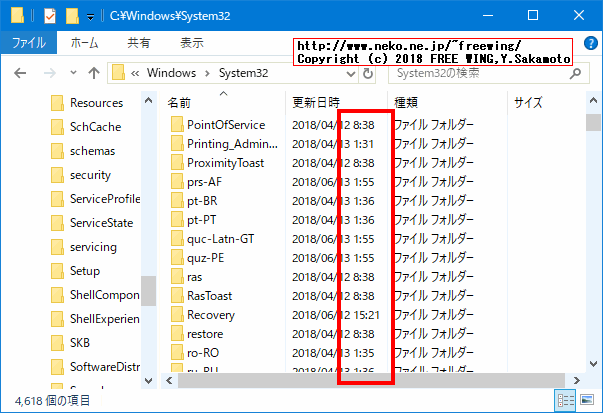Click the file list scroll up arrow
Screen dimensions: 603x413
point(593,101)
